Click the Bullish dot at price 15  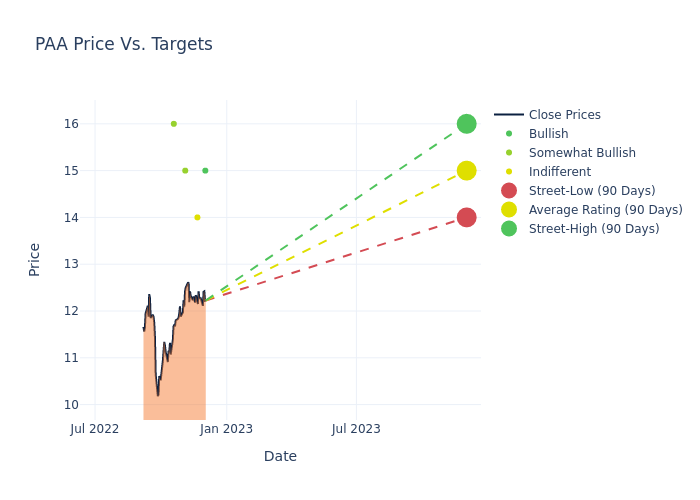[205, 171]
